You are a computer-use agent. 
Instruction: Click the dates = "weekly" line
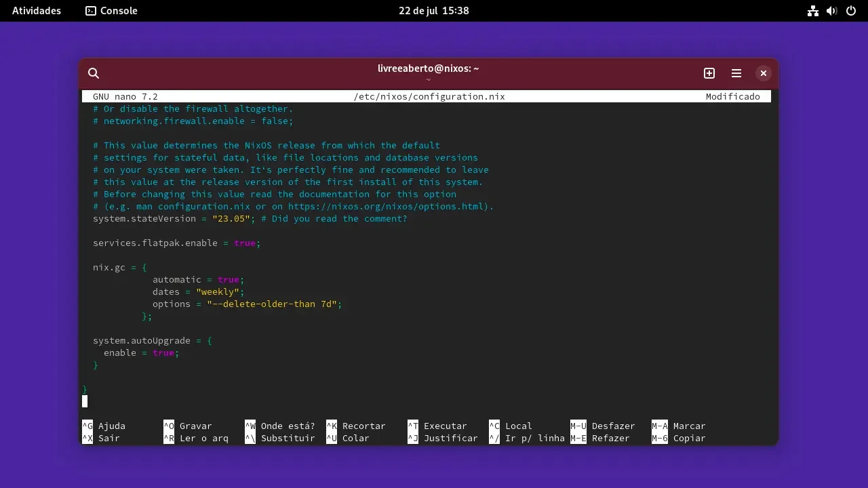198,292
